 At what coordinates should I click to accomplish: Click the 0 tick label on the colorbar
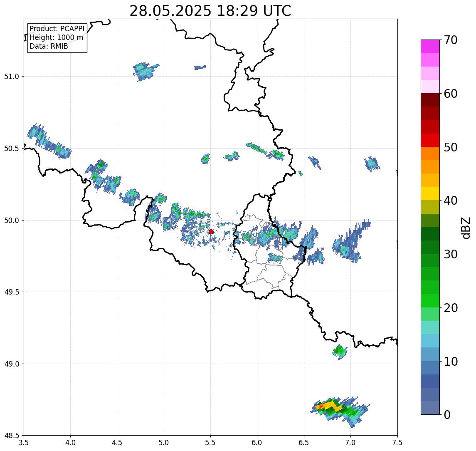[x=447, y=414]
